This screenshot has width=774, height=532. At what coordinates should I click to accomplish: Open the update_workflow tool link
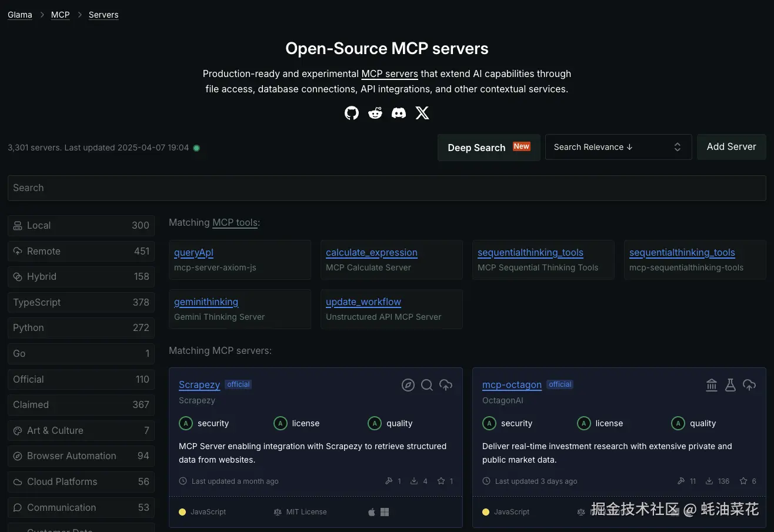pyautogui.click(x=363, y=302)
